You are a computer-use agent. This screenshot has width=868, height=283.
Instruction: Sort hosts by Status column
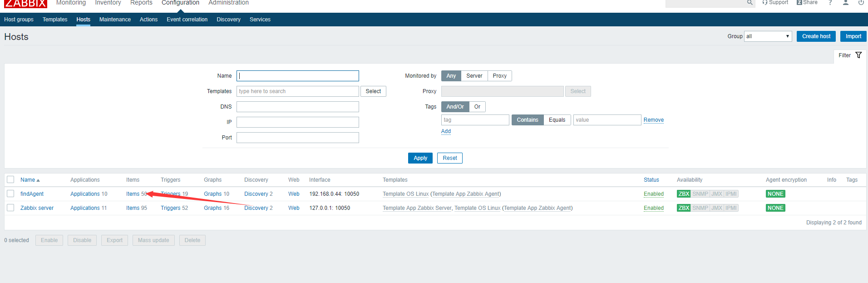651,180
